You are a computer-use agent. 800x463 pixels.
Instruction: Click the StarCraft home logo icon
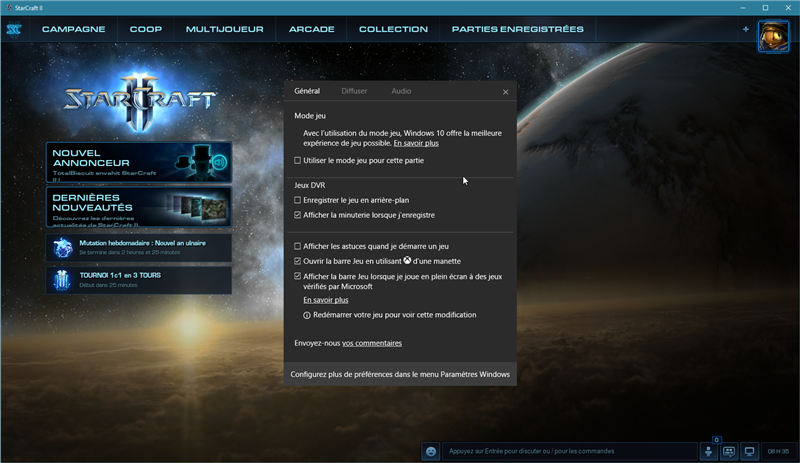[14, 29]
